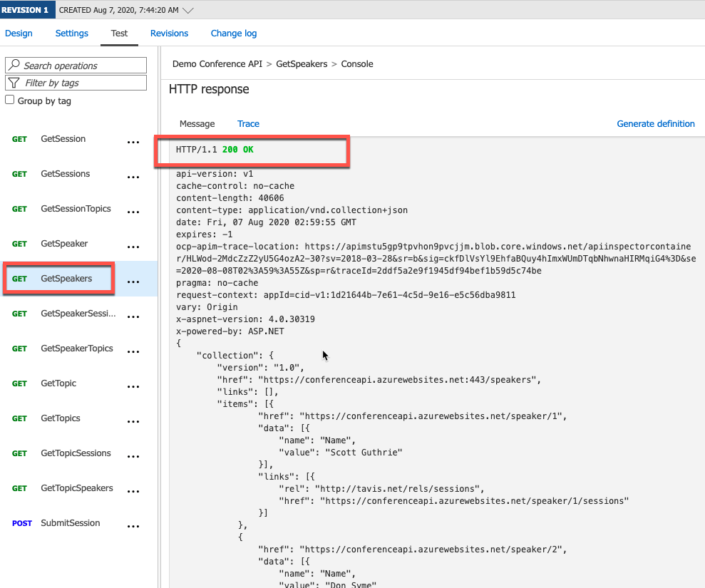Image resolution: width=705 pixels, height=588 pixels.
Task: Open options menu for GetTopicSpeakers operation
Action: pyautogui.click(x=133, y=491)
